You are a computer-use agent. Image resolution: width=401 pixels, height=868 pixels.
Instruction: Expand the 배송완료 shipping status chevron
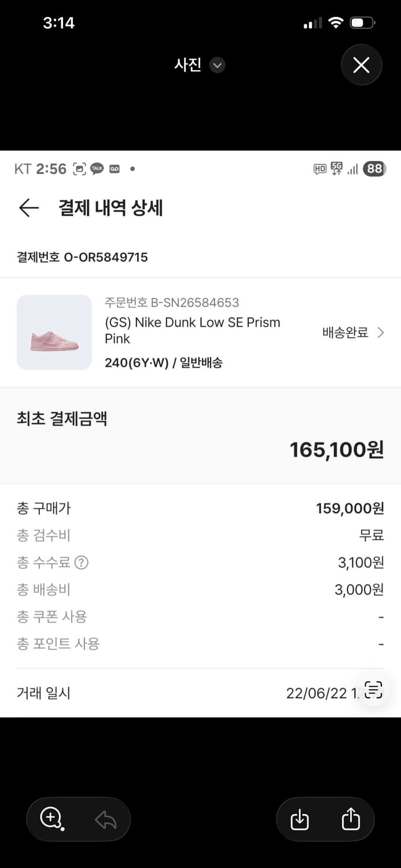tap(381, 333)
